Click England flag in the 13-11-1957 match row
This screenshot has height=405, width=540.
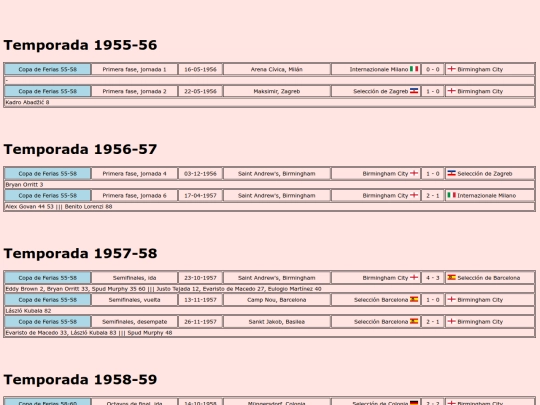pos(451,300)
